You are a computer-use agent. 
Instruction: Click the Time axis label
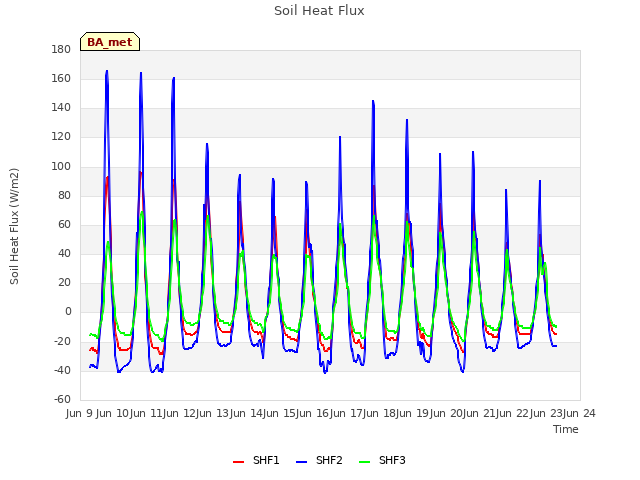tap(566, 429)
